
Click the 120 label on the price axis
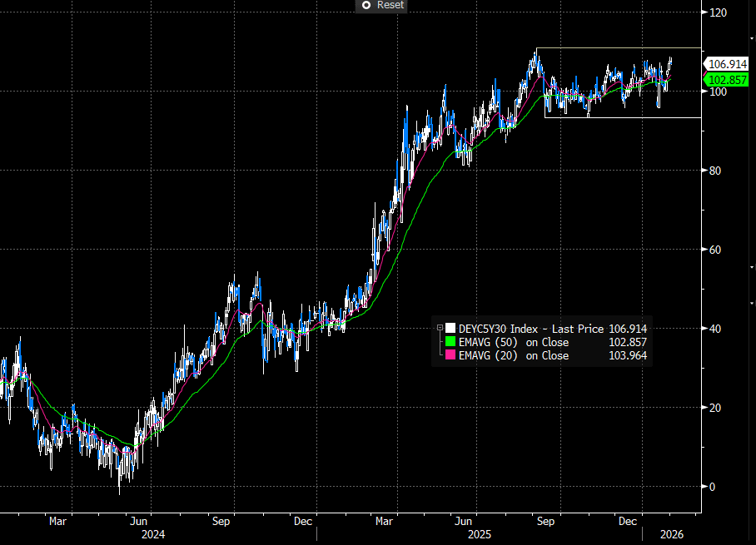click(x=719, y=12)
